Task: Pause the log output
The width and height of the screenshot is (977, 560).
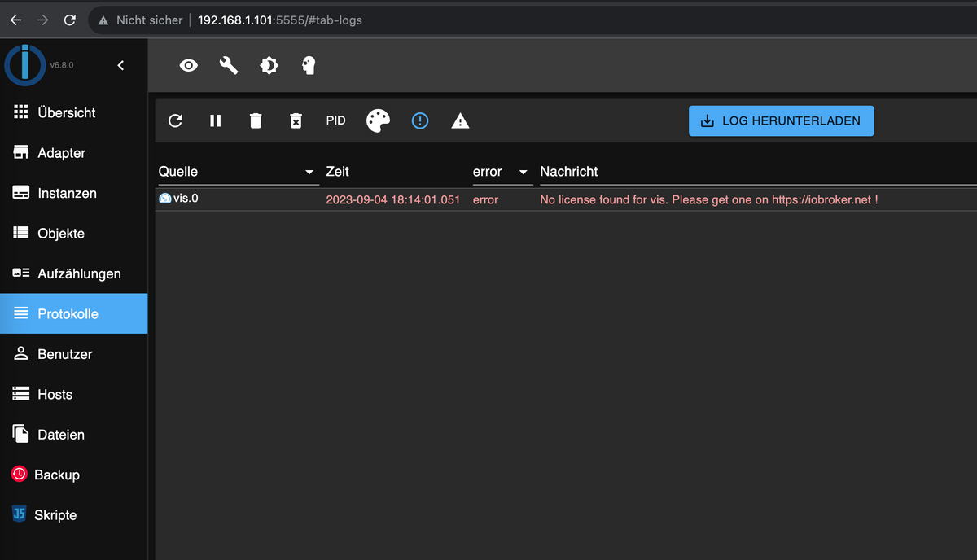Action: tap(215, 120)
